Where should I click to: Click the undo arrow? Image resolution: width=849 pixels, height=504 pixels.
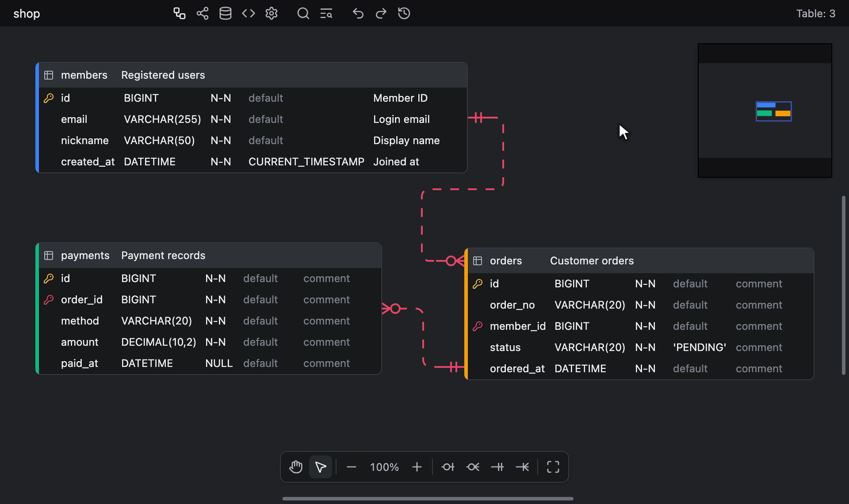click(x=358, y=13)
